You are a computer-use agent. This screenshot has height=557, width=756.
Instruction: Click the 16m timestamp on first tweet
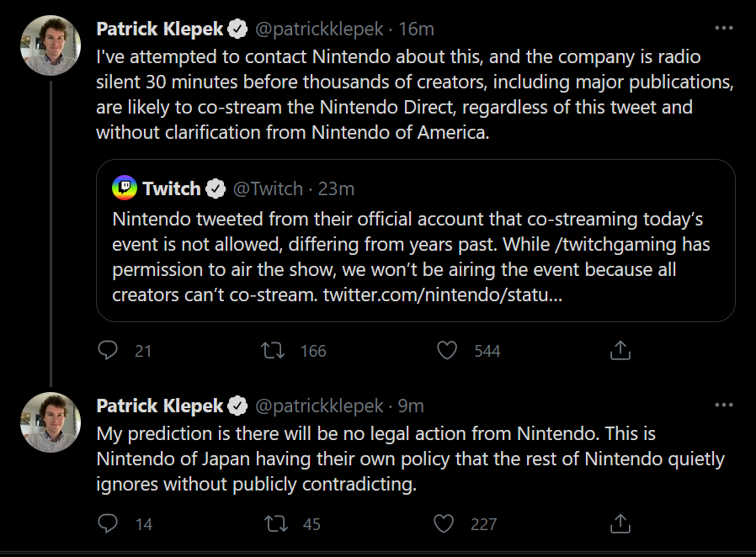coord(416,29)
